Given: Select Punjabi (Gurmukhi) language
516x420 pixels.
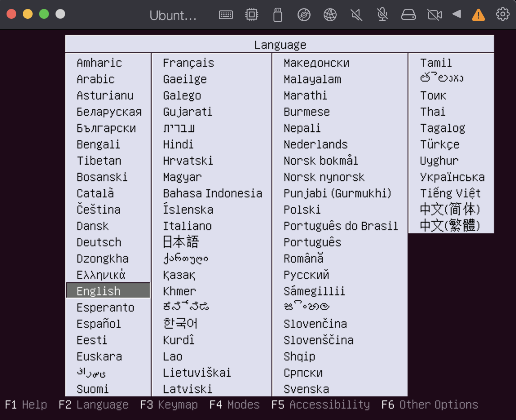Looking at the screenshot, I should point(337,193).
